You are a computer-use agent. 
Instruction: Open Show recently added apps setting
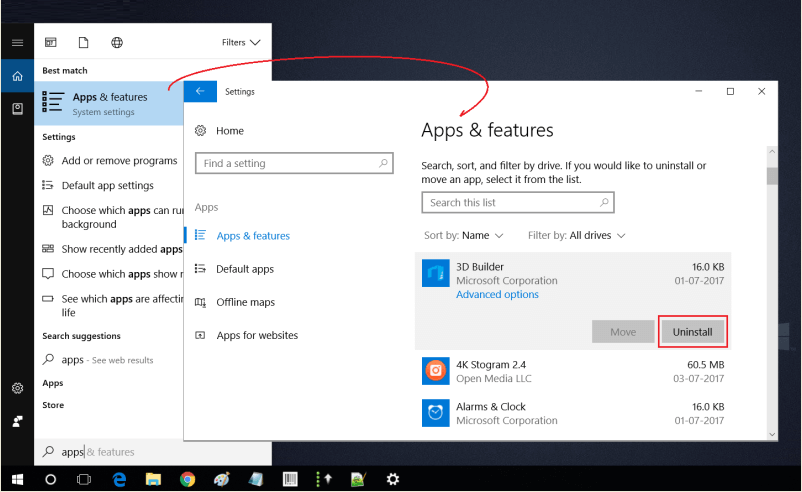112,249
